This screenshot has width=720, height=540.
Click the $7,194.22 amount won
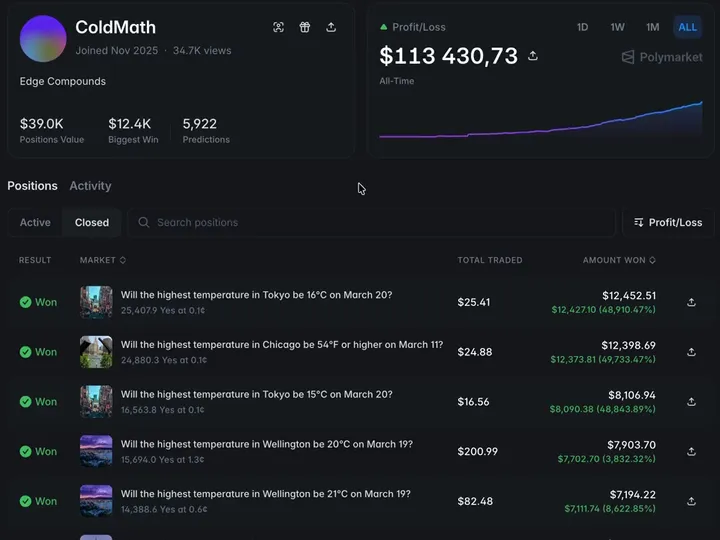(633, 494)
